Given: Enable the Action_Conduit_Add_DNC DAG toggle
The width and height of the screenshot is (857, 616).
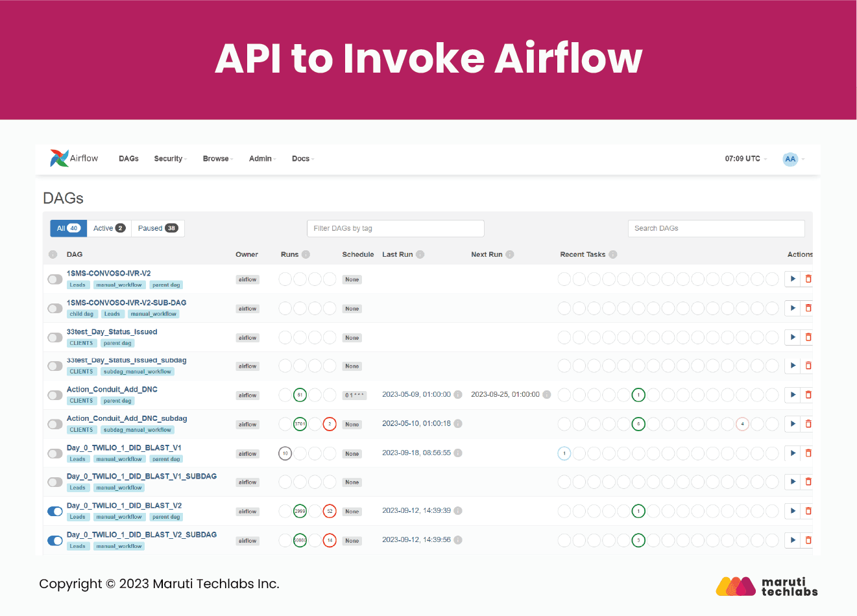Looking at the screenshot, I should coord(55,396).
